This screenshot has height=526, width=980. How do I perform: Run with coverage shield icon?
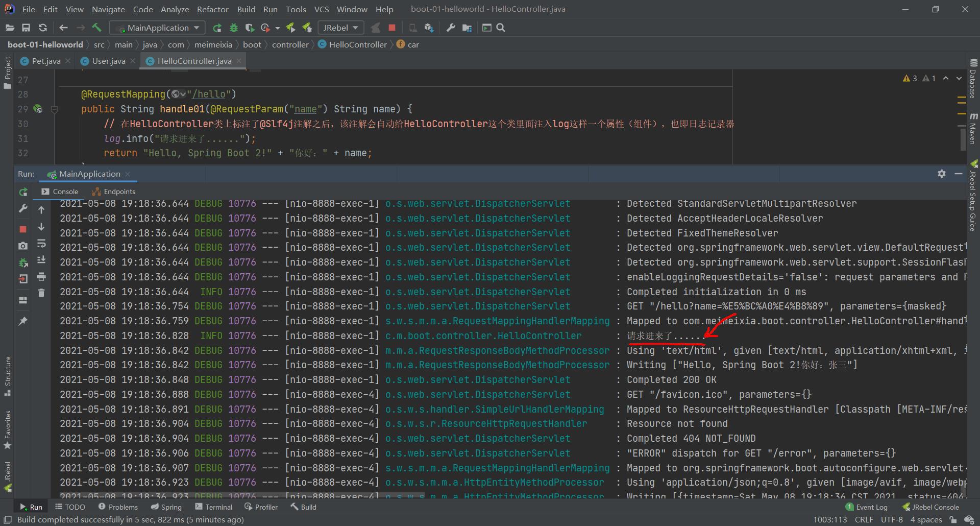click(250, 28)
